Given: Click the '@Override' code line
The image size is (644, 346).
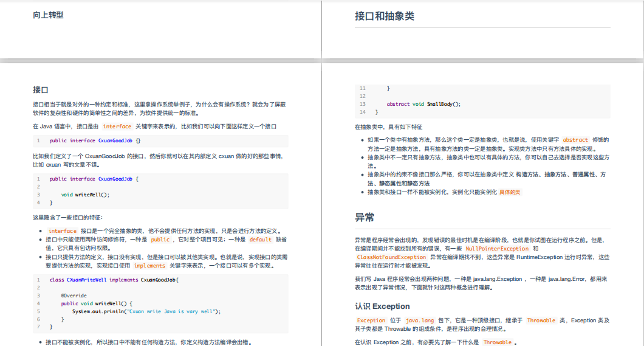Looking at the screenshot, I should click(74, 296).
